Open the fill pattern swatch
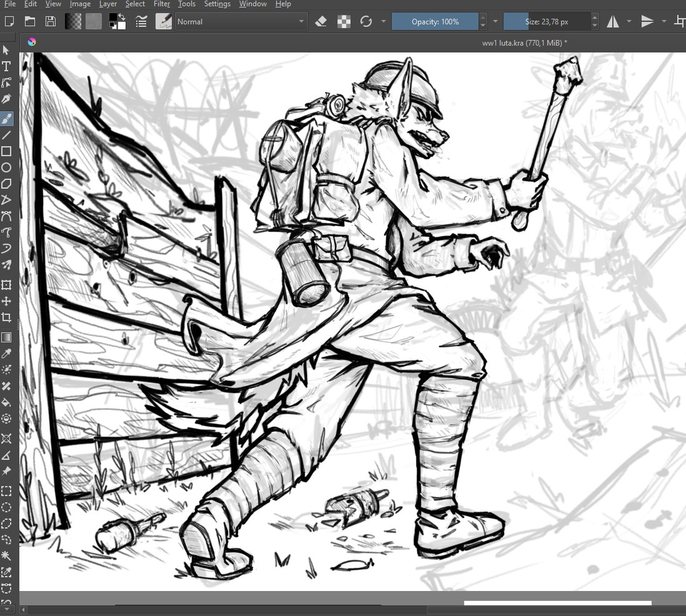 pyautogui.click(x=93, y=21)
